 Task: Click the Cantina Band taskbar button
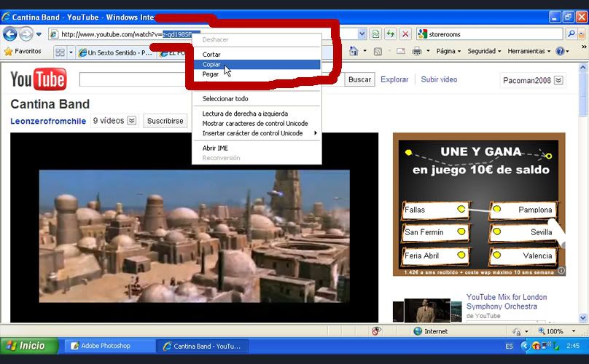click(202, 346)
